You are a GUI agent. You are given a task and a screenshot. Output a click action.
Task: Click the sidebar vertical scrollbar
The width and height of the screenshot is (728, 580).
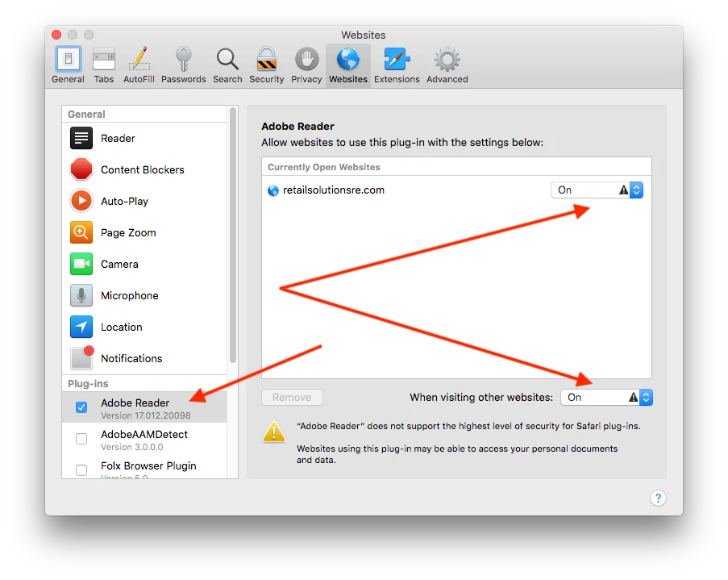click(233, 236)
